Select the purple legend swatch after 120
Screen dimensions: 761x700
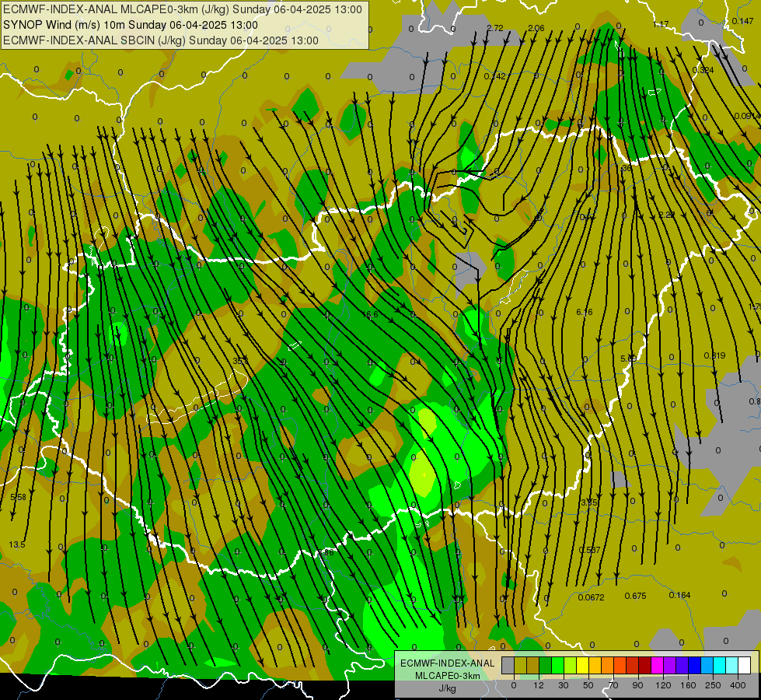pos(670,665)
